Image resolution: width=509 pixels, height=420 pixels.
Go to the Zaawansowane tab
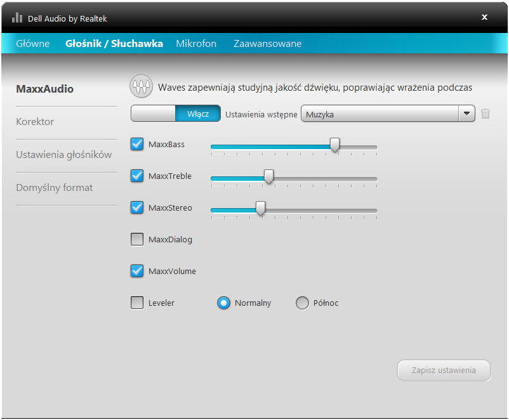coord(267,44)
